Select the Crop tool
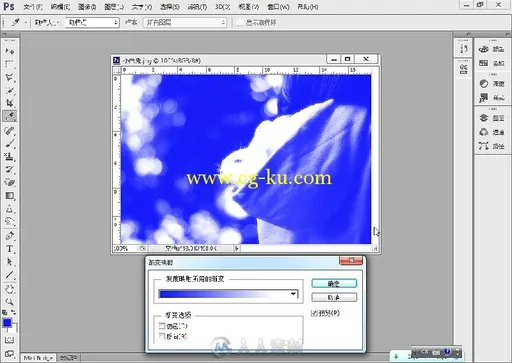Image resolution: width=512 pixels, height=363 pixels. coord(10,103)
